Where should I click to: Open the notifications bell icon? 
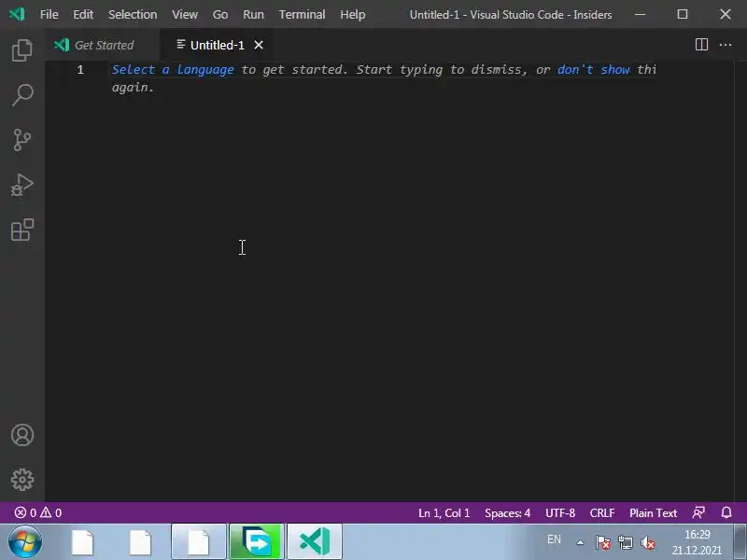click(726, 512)
